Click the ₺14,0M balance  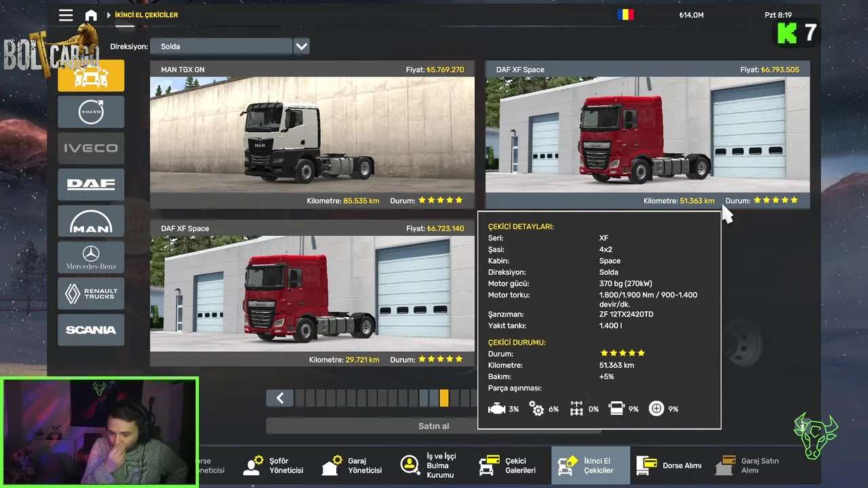point(691,15)
